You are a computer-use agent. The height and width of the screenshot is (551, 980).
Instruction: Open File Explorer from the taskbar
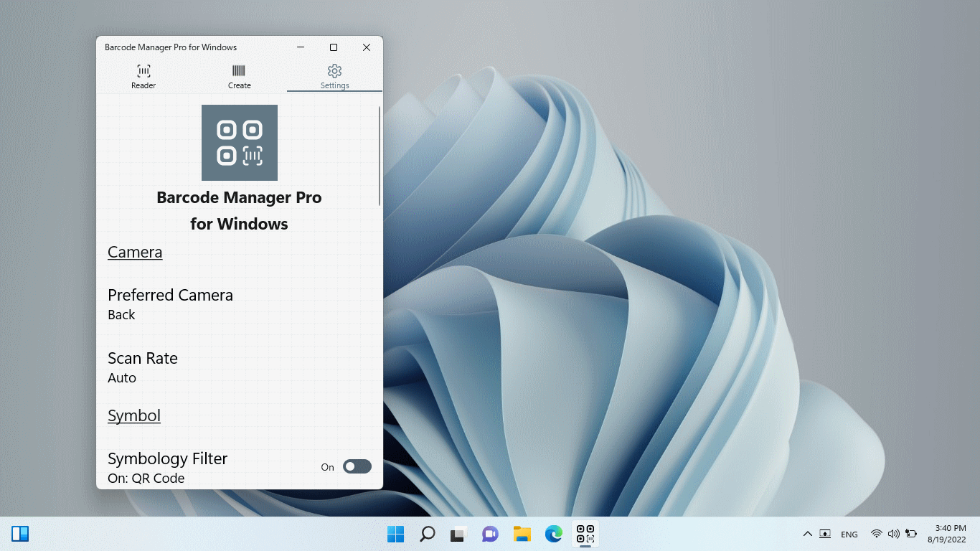click(x=522, y=534)
